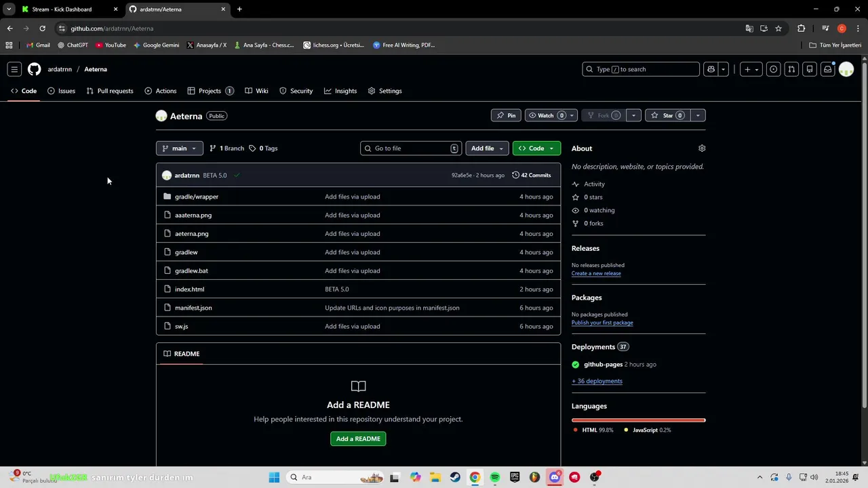This screenshot has height=488, width=868.
Task: Switch to the Security tab
Action: [x=296, y=91]
